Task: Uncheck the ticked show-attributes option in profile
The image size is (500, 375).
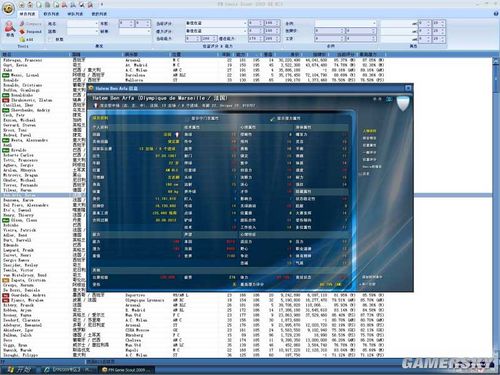Action: click(272, 118)
